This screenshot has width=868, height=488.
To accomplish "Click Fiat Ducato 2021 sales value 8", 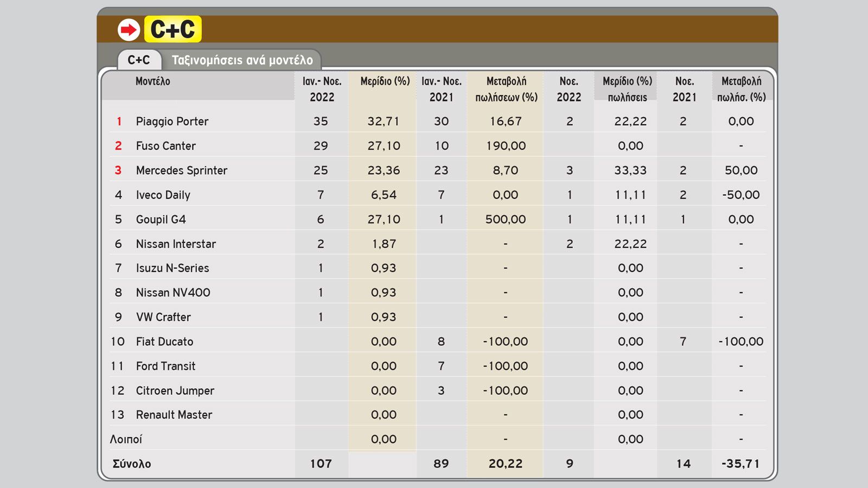I will point(441,342).
